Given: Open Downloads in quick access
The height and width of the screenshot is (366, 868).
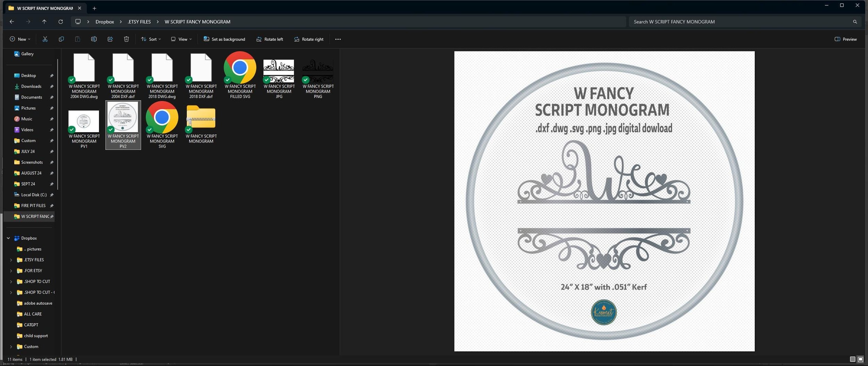Looking at the screenshot, I should click(31, 86).
